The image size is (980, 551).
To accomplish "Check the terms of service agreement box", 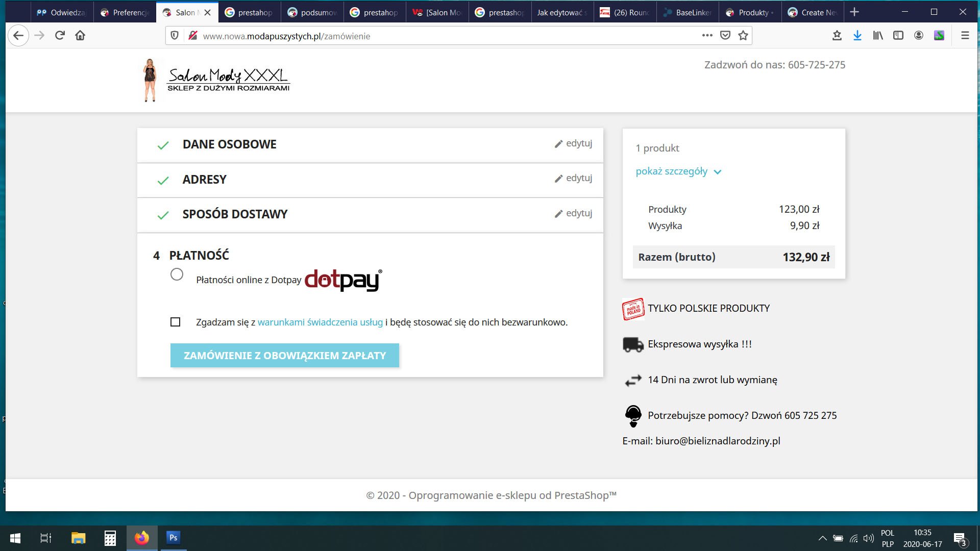I will point(175,322).
